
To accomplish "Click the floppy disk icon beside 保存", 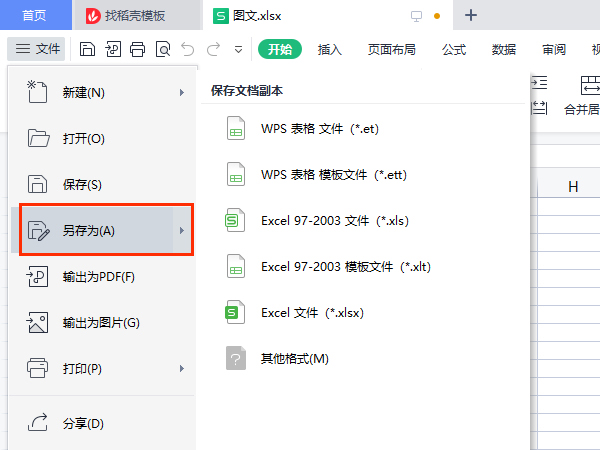I will tap(37, 184).
